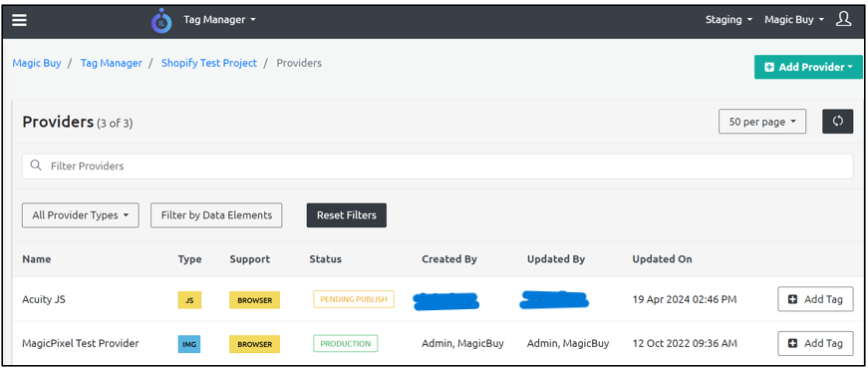Screen dimensions: 868x368
Task: Expand All Provider Types filter
Action: (x=81, y=215)
